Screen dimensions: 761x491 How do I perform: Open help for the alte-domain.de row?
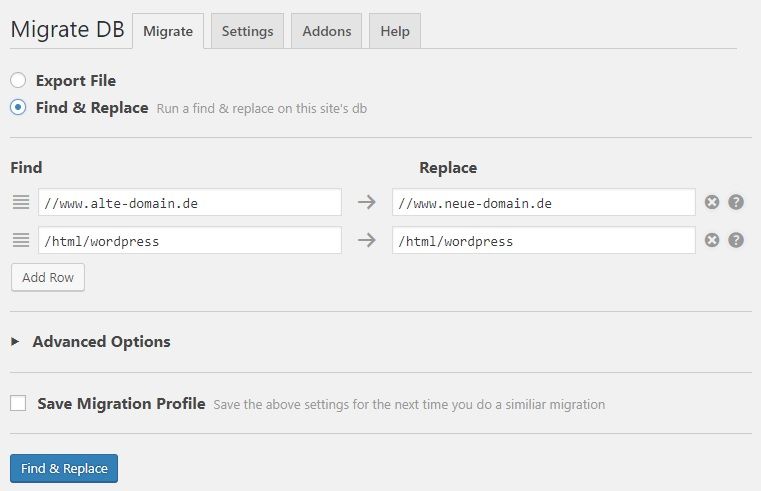[x=736, y=202]
